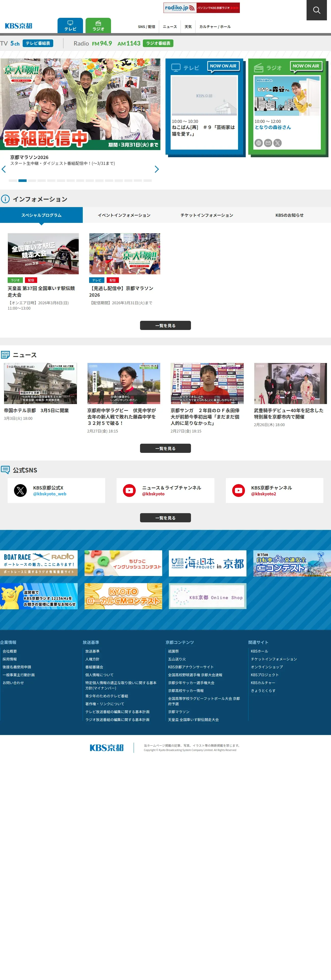Open 祇園祭 footer link
Image resolution: width=331 pixels, height=980 pixels.
173,651
